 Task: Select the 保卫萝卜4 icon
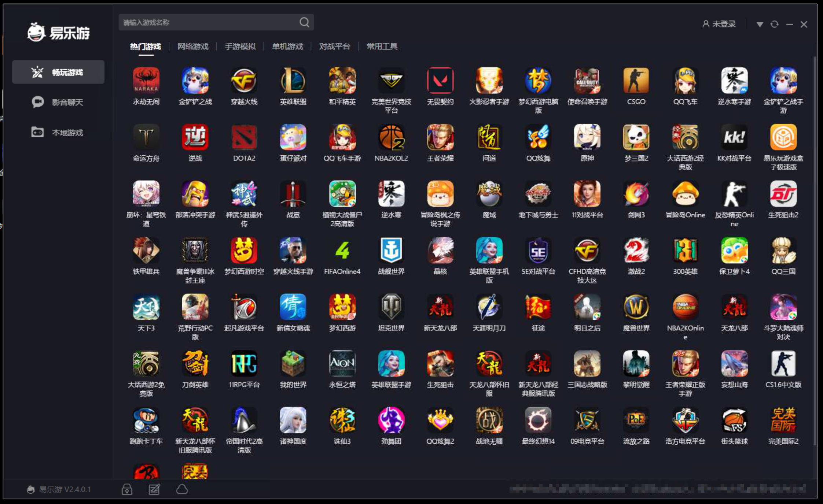click(x=734, y=250)
